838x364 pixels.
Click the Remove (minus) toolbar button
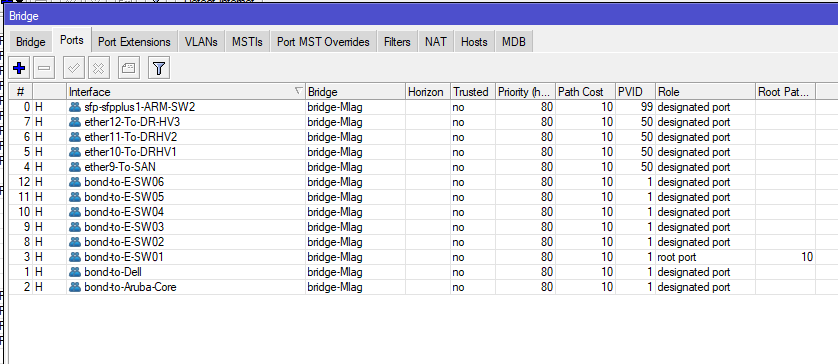pyautogui.click(x=44, y=68)
